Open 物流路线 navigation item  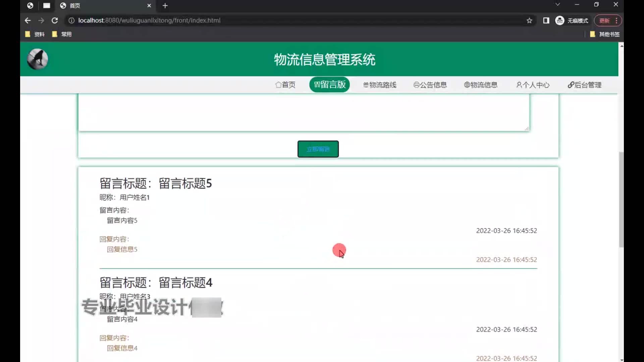(380, 85)
